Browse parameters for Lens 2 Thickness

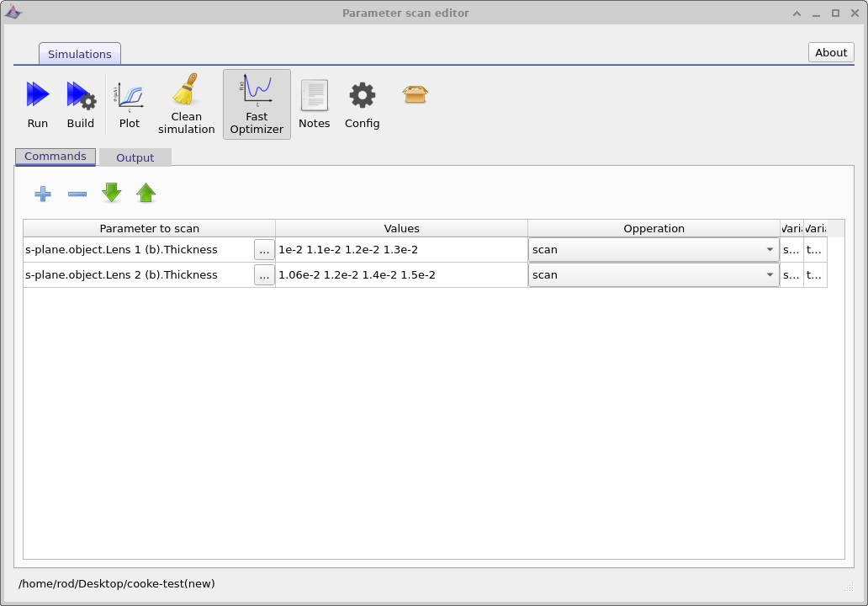pos(264,274)
